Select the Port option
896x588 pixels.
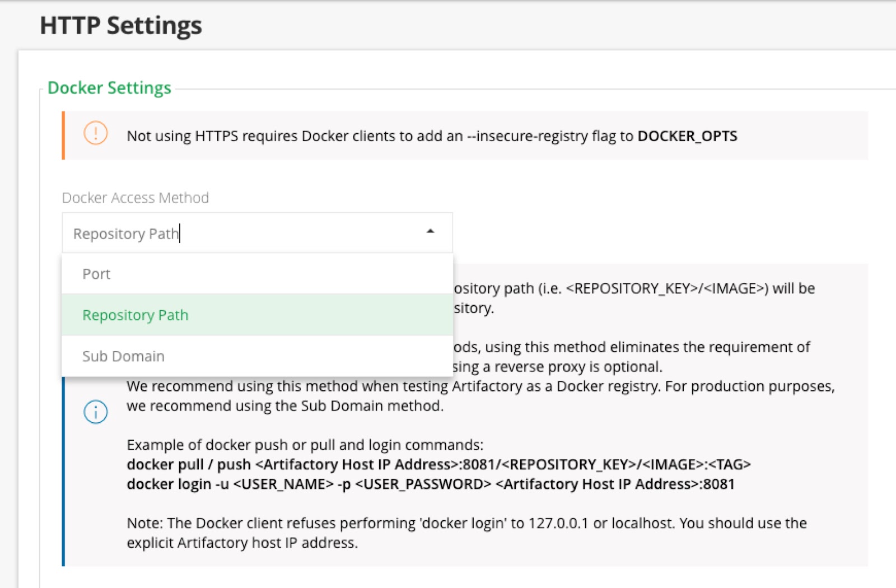[x=96, y=274]
